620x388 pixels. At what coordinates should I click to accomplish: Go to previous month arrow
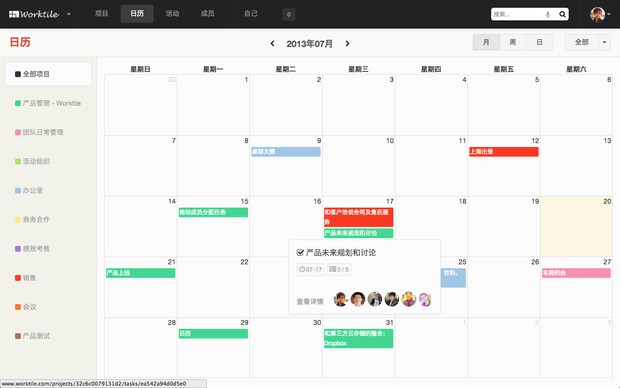click(272, 44)
